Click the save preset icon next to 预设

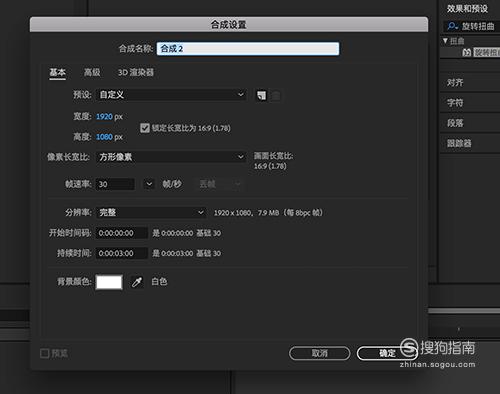pyautogui.click(x=261, y=96)
